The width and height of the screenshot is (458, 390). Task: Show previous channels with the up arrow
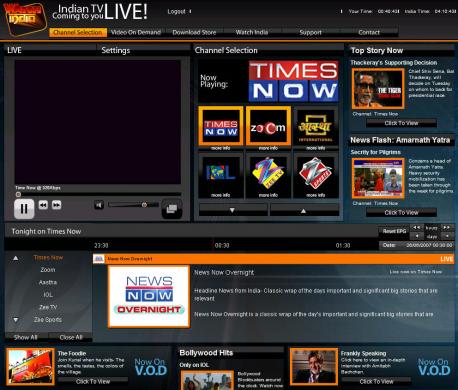[x=304, y=210]
